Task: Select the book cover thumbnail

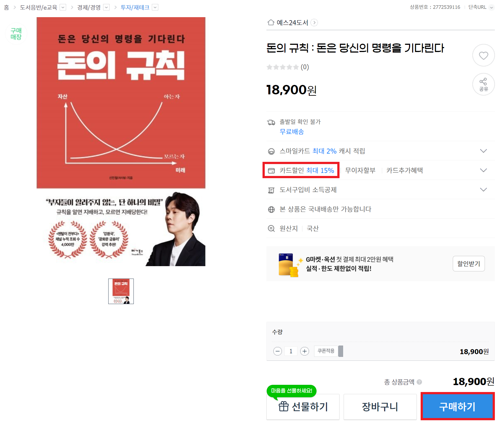Action: pyautogui.click(x=121, y=291)
